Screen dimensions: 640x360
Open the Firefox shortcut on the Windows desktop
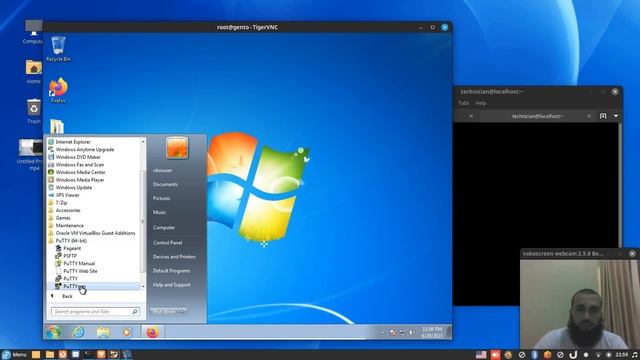click(x=58, y=90)
